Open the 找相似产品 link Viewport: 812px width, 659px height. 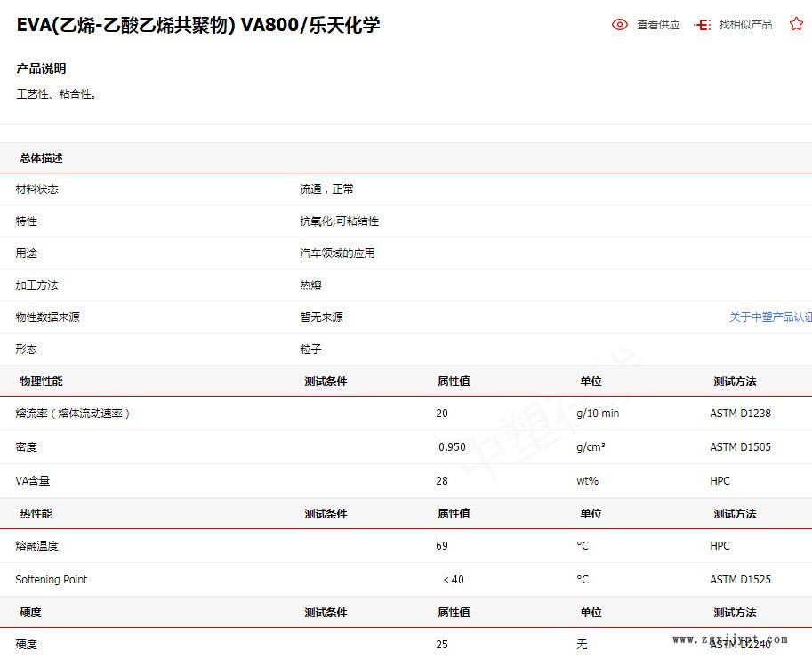[745, 25]
